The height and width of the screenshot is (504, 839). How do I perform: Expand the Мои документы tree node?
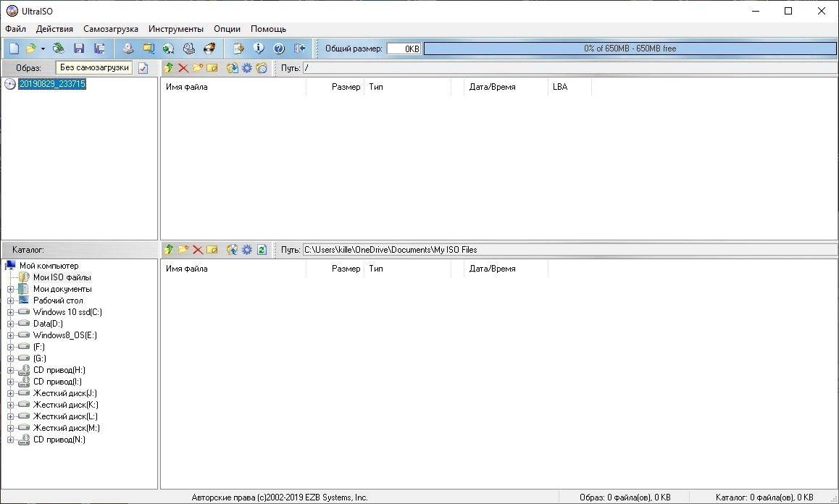click(x=10, y=290)
